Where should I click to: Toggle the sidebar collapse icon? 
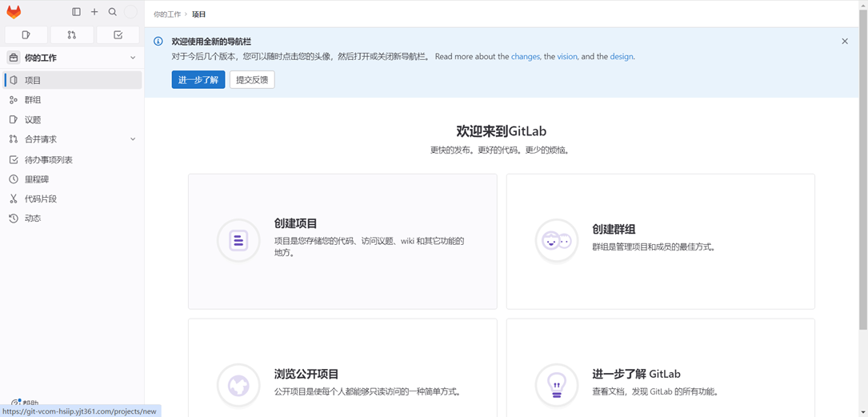click(76, 12)
